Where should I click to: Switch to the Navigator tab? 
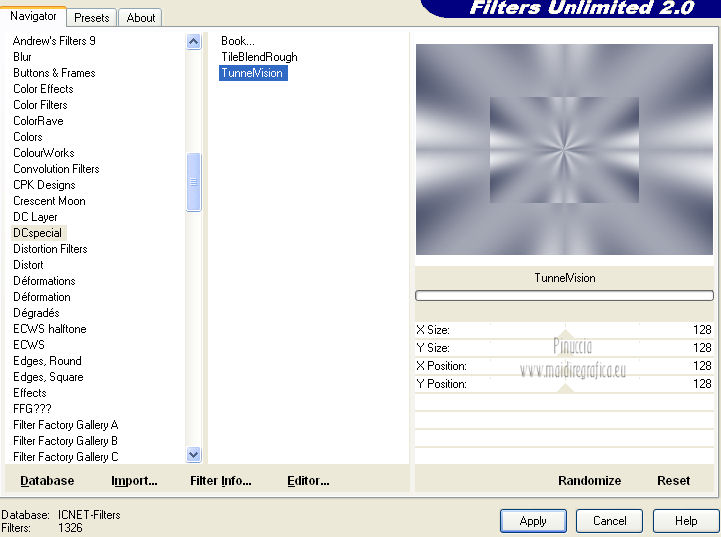[x=33, y=16]
